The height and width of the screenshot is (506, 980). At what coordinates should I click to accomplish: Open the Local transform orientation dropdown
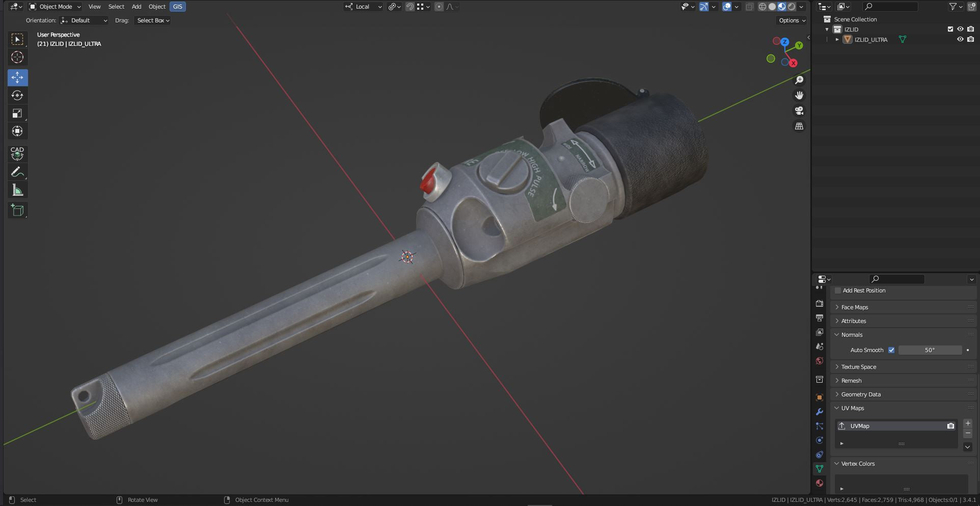[x=363, y=7]
